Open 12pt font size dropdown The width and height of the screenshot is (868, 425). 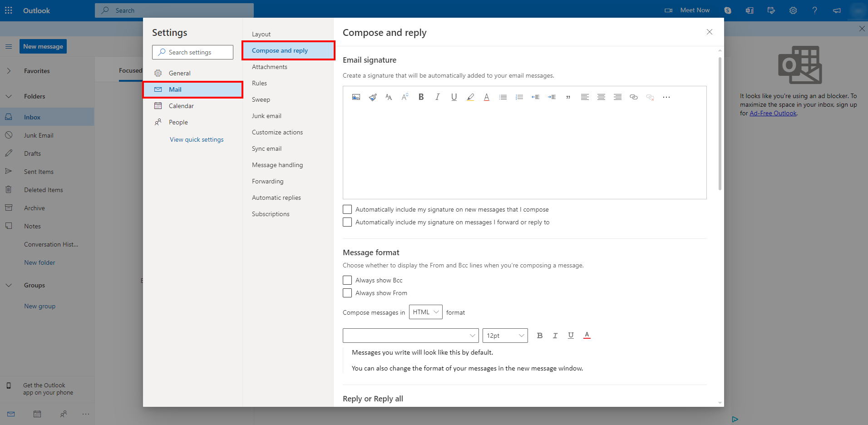point(505,336)
